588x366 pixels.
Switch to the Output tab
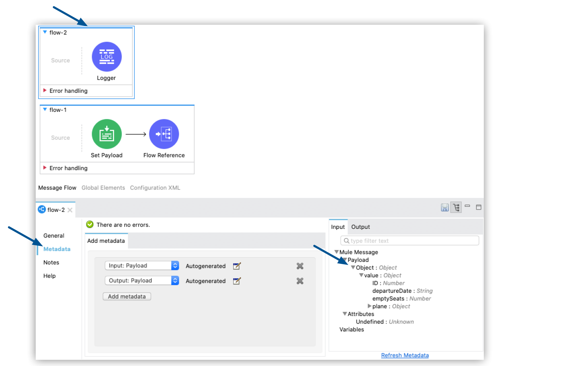tap(360, 227)
